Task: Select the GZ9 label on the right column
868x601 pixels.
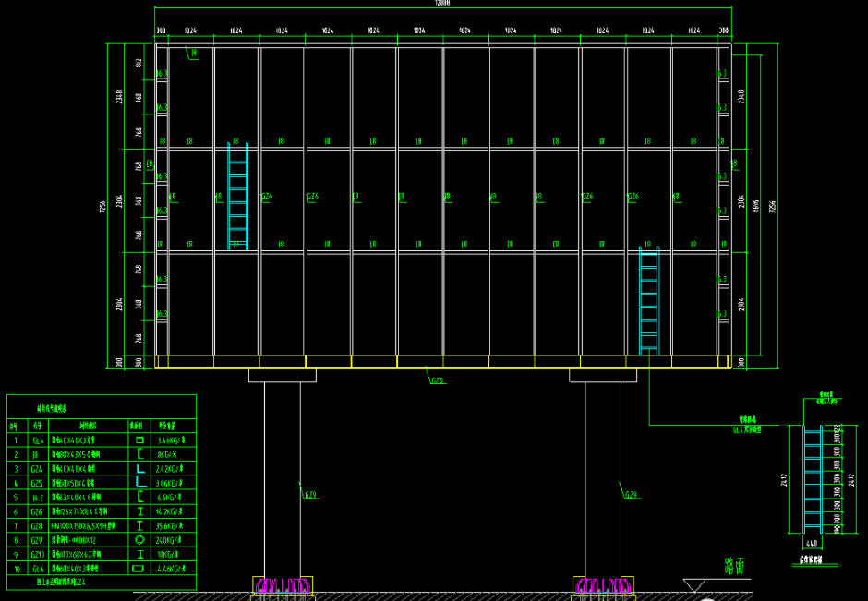Action: (x=632, y=496)
